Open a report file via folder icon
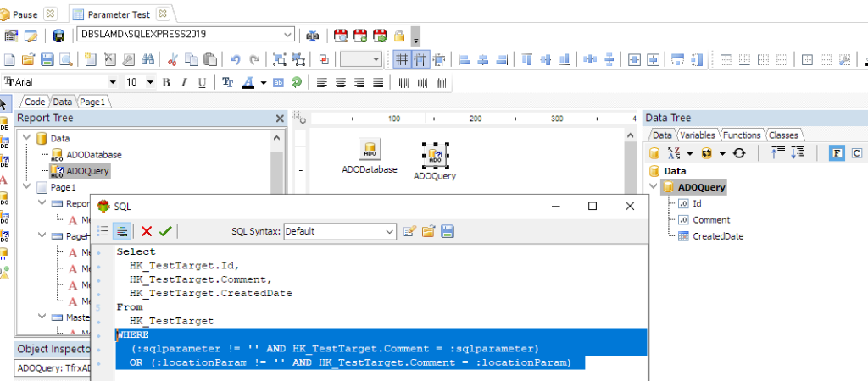This screenshot has width=868, height=381. point(28,59)
